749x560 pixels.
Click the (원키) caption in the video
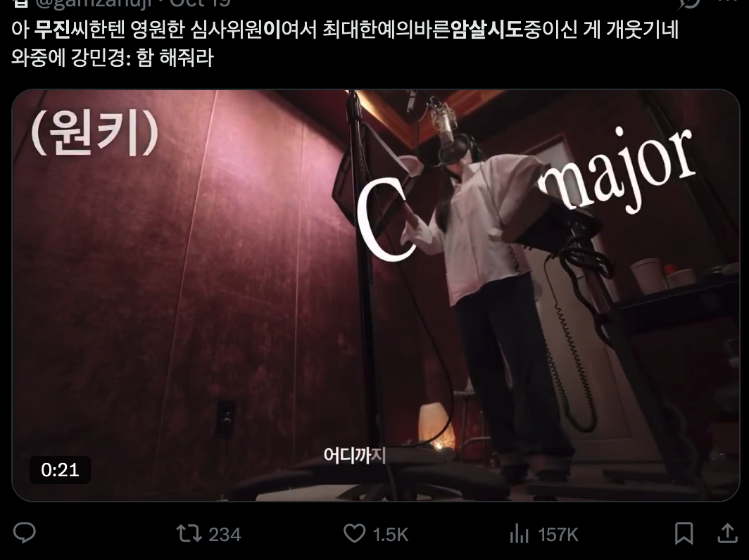(x=94, y=133)
